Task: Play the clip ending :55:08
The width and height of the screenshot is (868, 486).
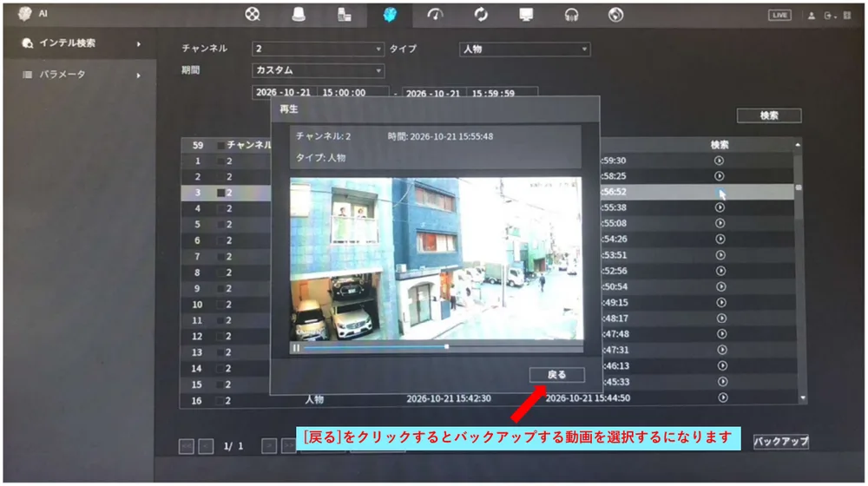Action: coord(720,223)
